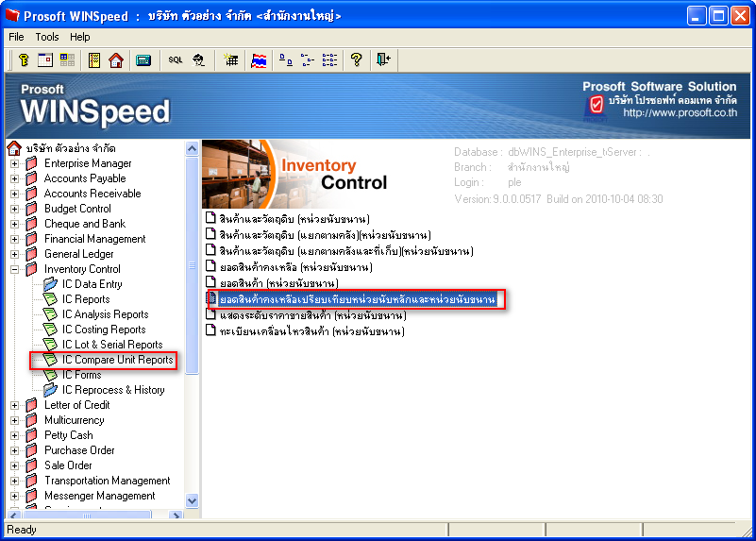Expand the Cheque and Bank tree node

point(14,224)
